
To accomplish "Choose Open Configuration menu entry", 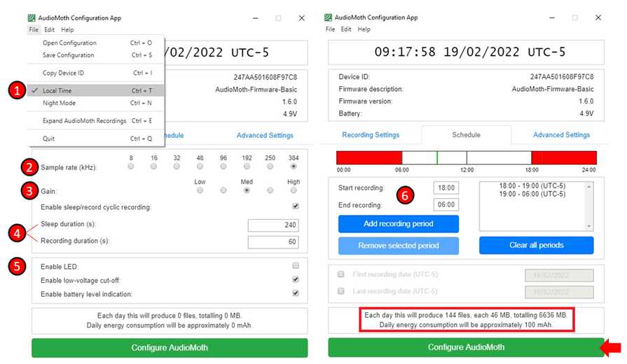I will 96,43.
